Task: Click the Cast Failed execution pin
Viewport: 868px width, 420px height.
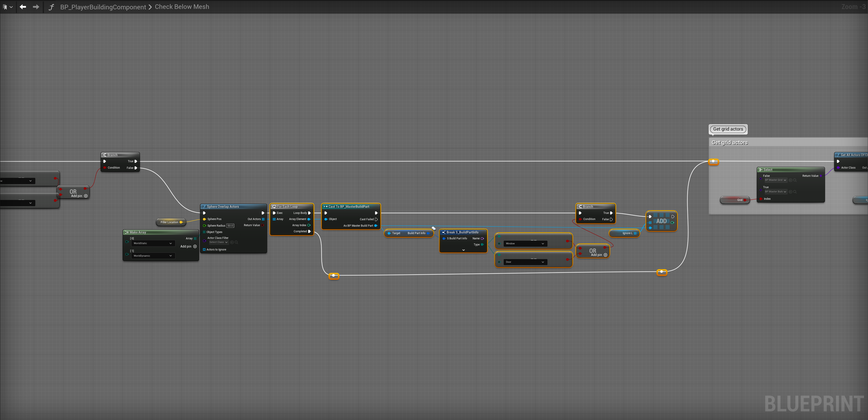Action: pos(376,219)
